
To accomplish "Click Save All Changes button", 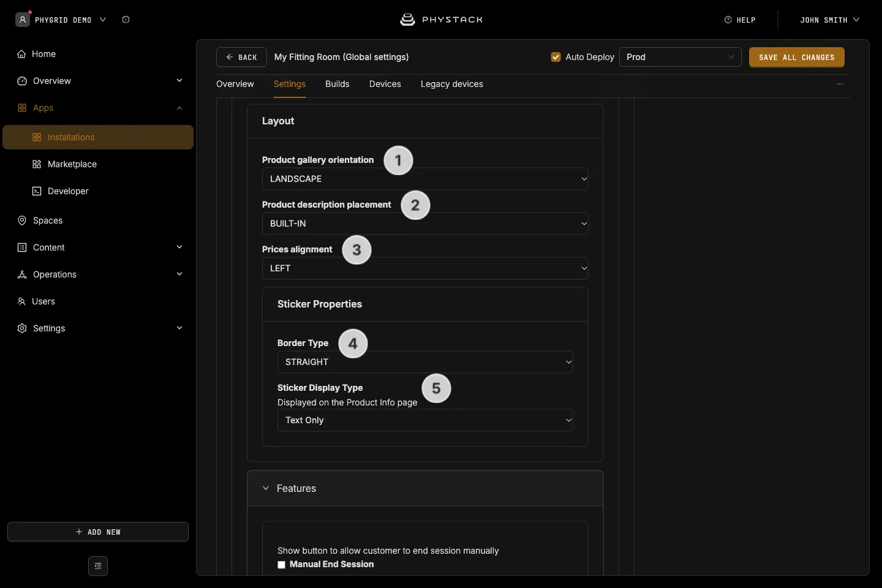I will [797, 57].
